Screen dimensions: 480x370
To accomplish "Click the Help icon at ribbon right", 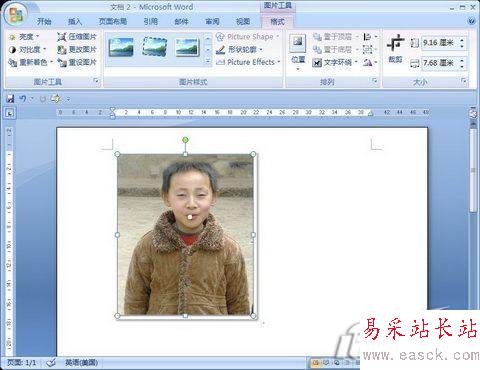I will pos(471,21).
